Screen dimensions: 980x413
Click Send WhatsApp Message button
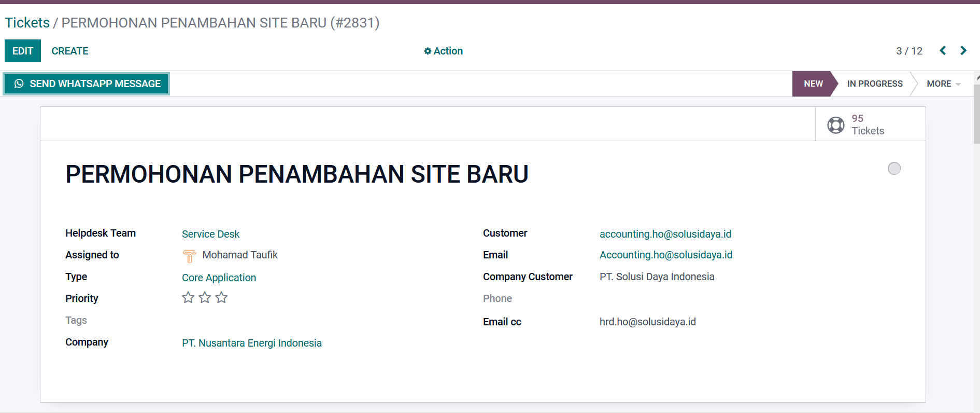(x=87, y=84)
